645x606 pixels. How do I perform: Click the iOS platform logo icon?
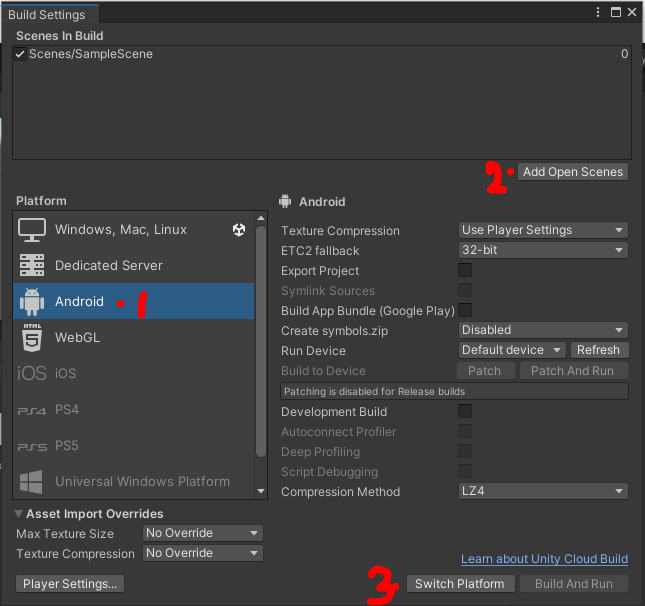pos(32,373)
